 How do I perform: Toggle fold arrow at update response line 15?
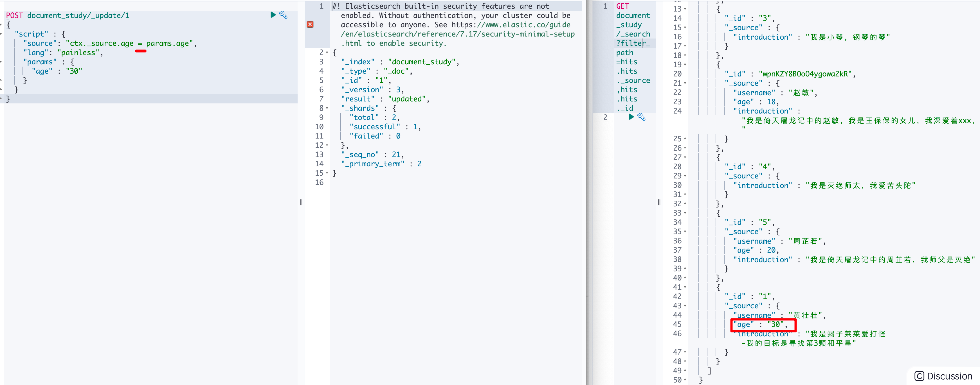(x=327, y=173)
